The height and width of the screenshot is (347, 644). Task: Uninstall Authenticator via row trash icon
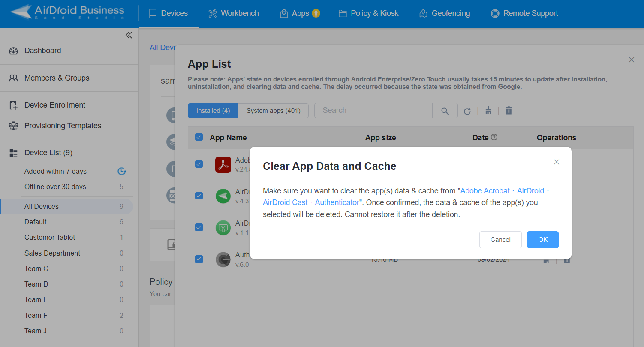(x=567, y=261)
